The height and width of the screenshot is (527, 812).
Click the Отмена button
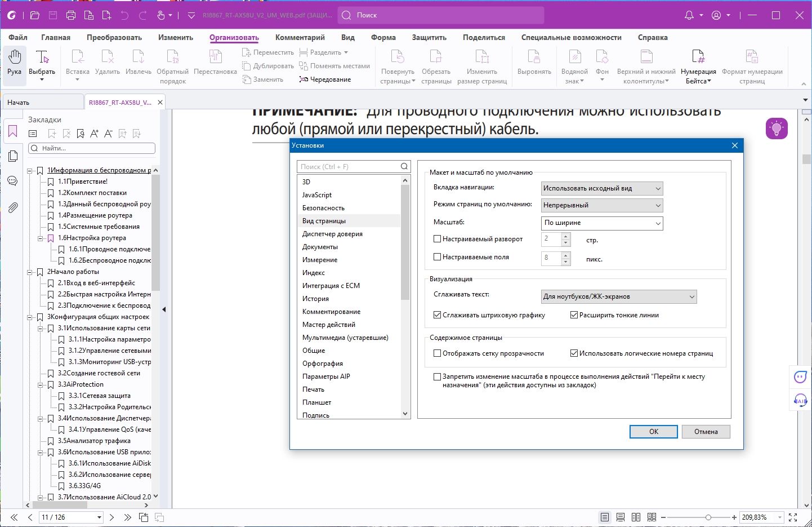[x=706, y=432]
